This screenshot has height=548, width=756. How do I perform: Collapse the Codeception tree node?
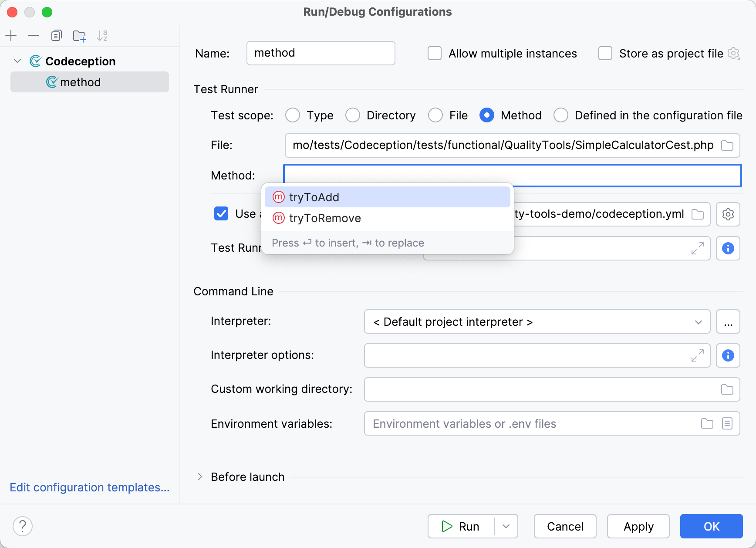pos(17,61)
